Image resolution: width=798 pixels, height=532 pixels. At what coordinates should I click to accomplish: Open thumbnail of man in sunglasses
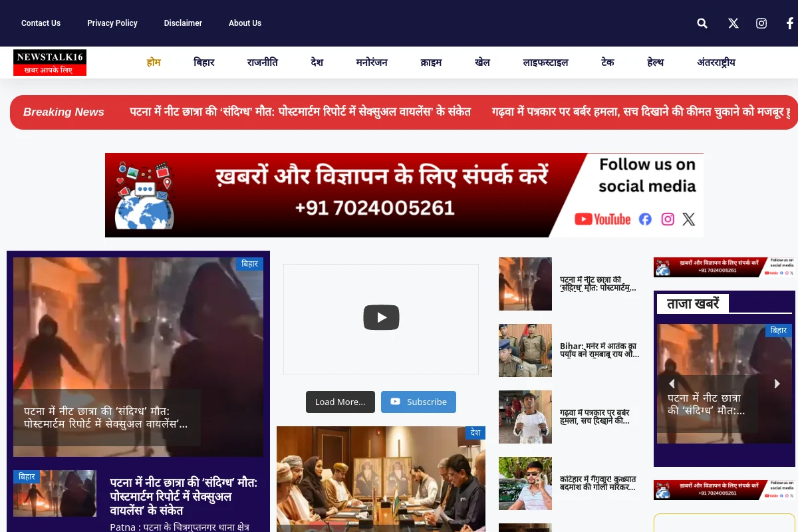point(525,483)
